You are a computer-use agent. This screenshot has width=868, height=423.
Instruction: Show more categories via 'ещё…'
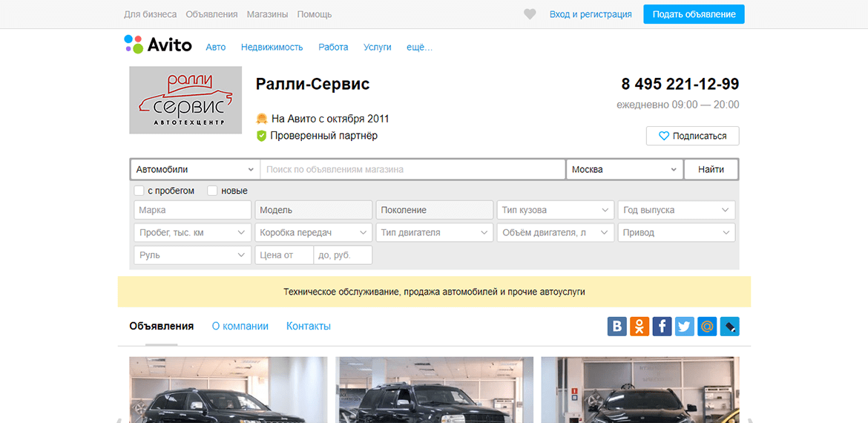[420, 47]
